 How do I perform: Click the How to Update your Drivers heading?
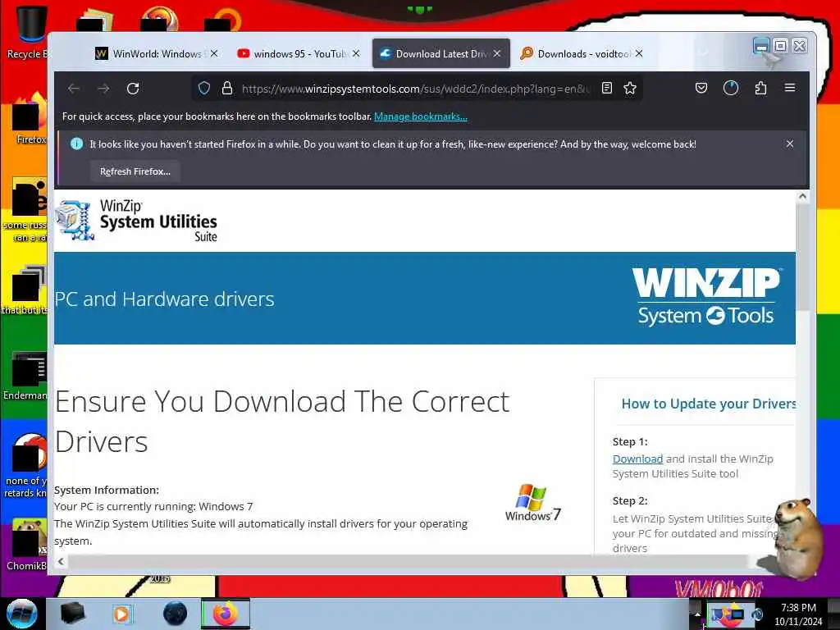click(x=708, y=404)
